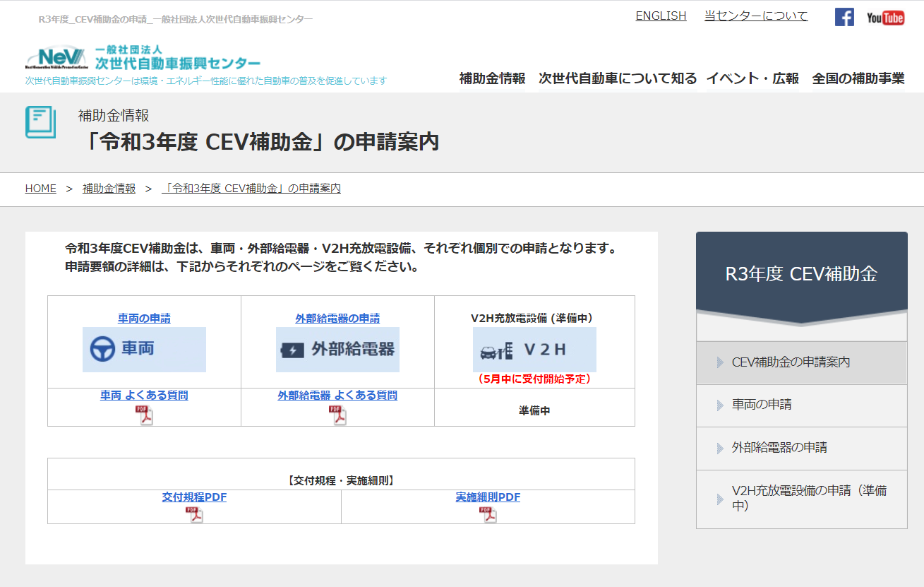Screen dimensions: 924x587
Task: Open 次世代自動車について知る menu
Action: point(618,78)
